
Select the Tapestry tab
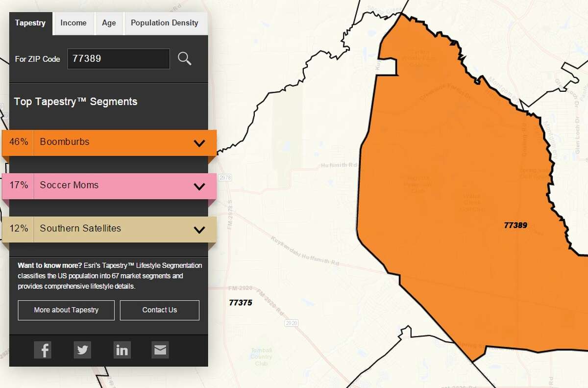pos(30,23)
